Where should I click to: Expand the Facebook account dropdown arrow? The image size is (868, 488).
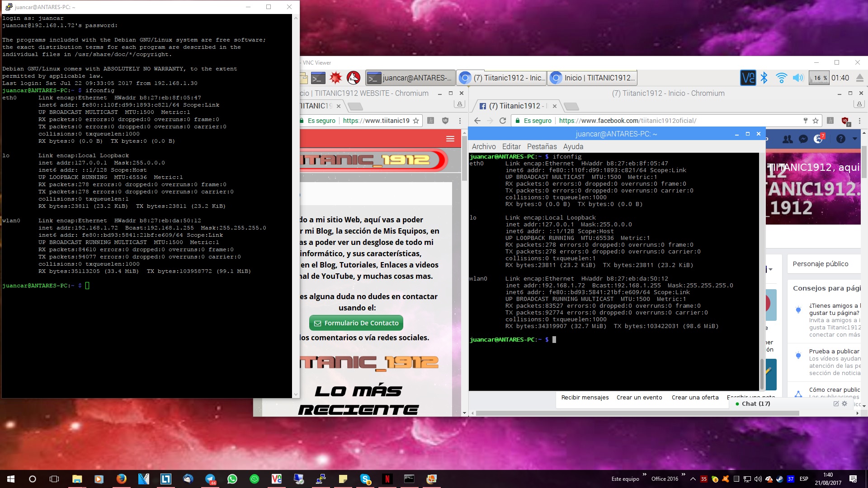(854, 139)
